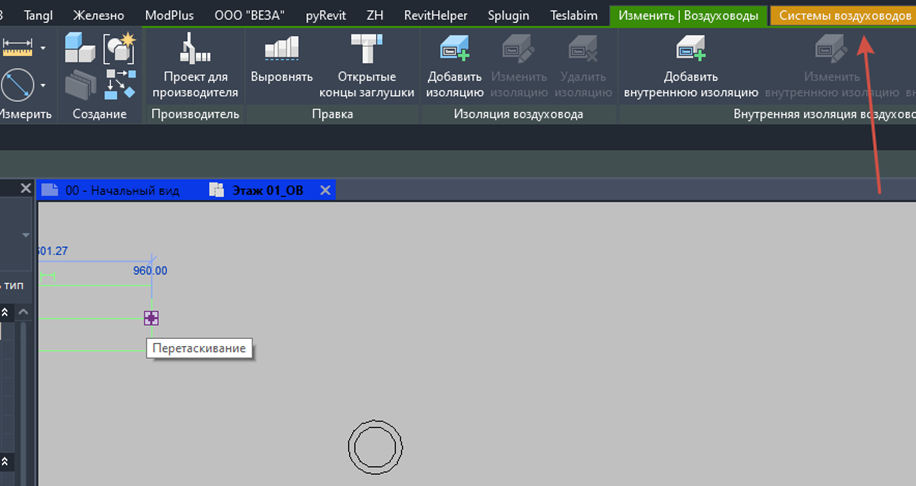Click the create parts cubes icon

click(79, 47)
